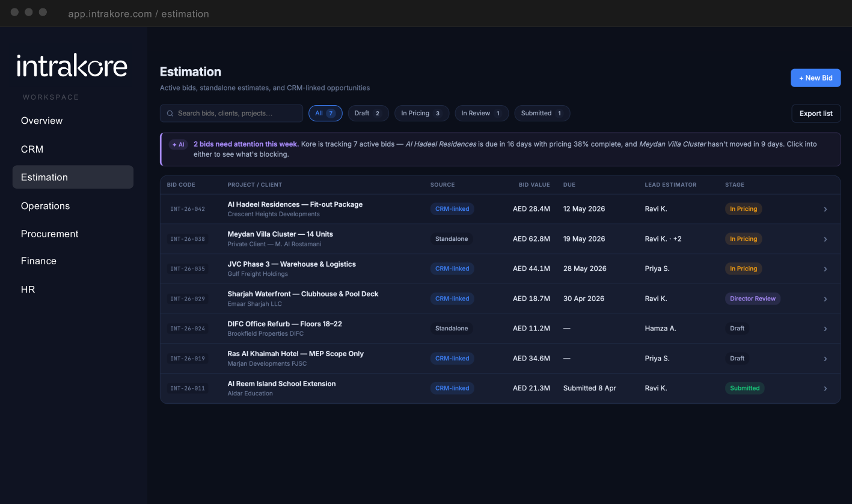Click the Al Hadeel Residences link in the banner
The image size is (852, 504).
[441, 144]
